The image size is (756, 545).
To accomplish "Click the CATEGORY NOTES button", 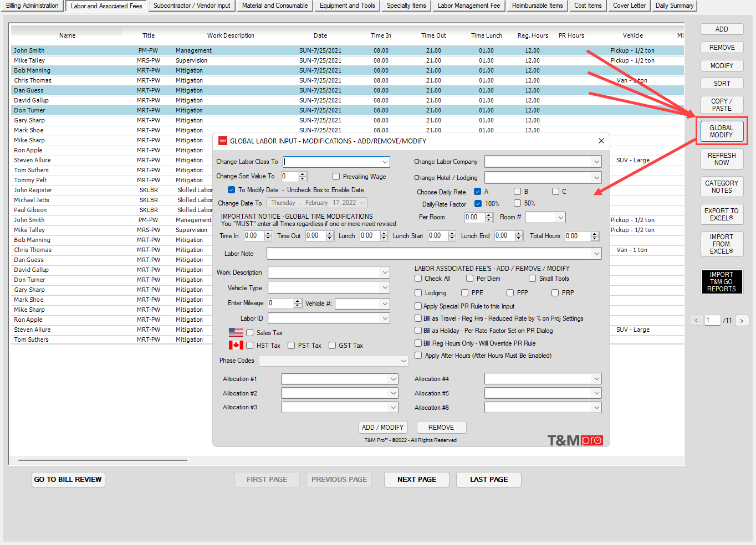I will click(x=722, y=187).
